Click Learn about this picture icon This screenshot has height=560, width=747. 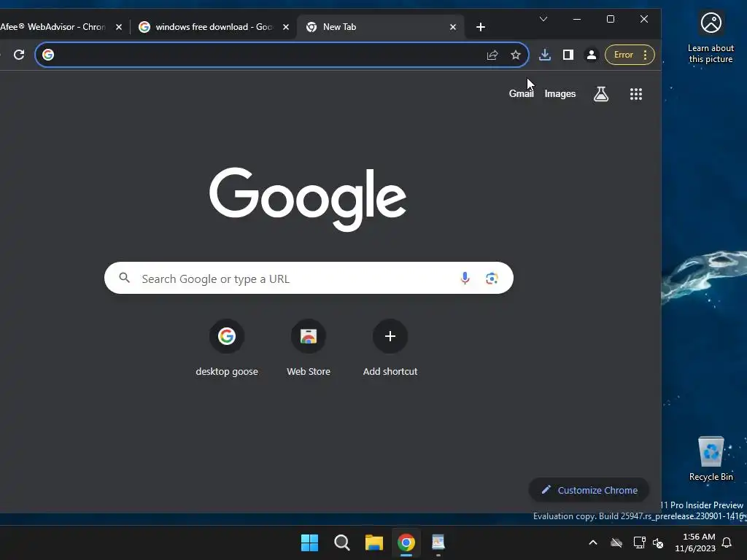point(711,37)
